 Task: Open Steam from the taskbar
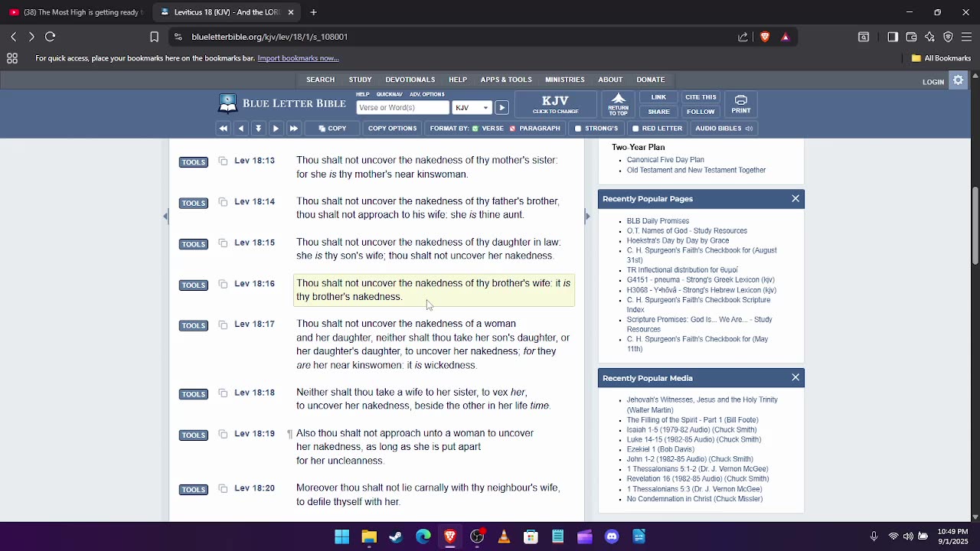[396, 536]
